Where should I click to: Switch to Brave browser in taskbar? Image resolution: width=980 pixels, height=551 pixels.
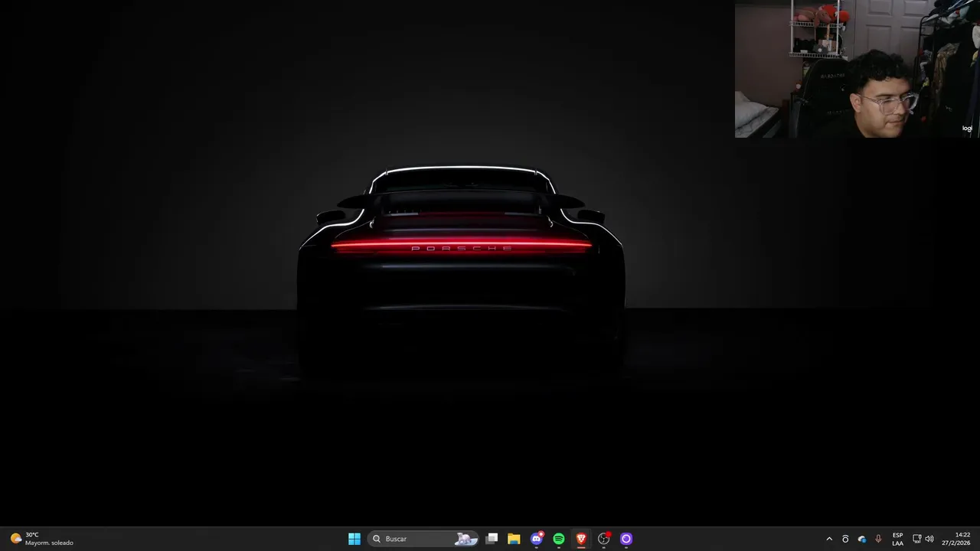tap(581, 539)
